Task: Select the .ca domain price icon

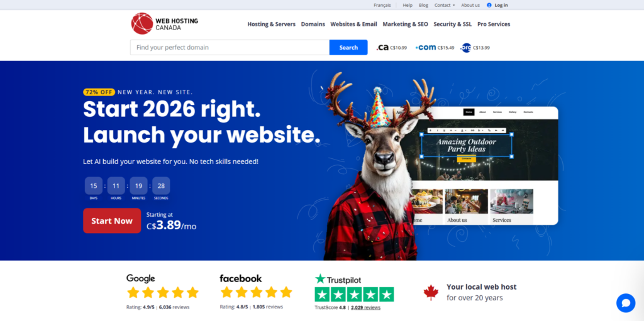Action: [382, 48]
